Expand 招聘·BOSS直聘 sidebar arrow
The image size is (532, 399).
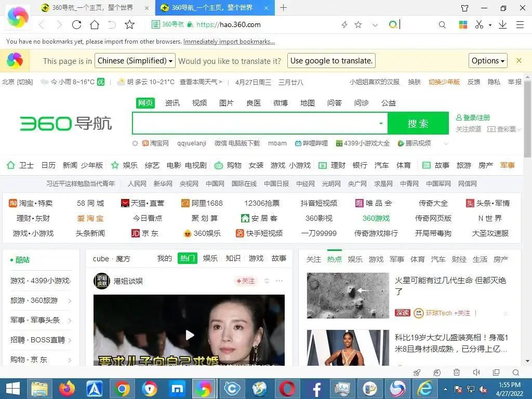(70, 340)
